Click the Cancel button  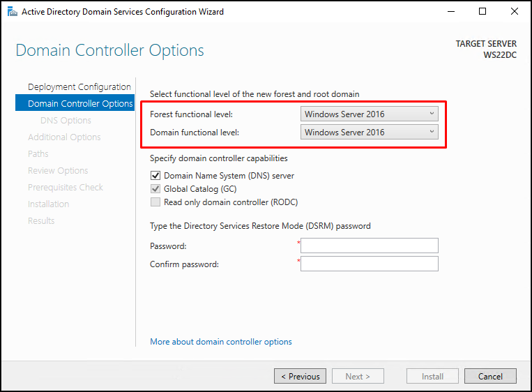click(490, 376)
